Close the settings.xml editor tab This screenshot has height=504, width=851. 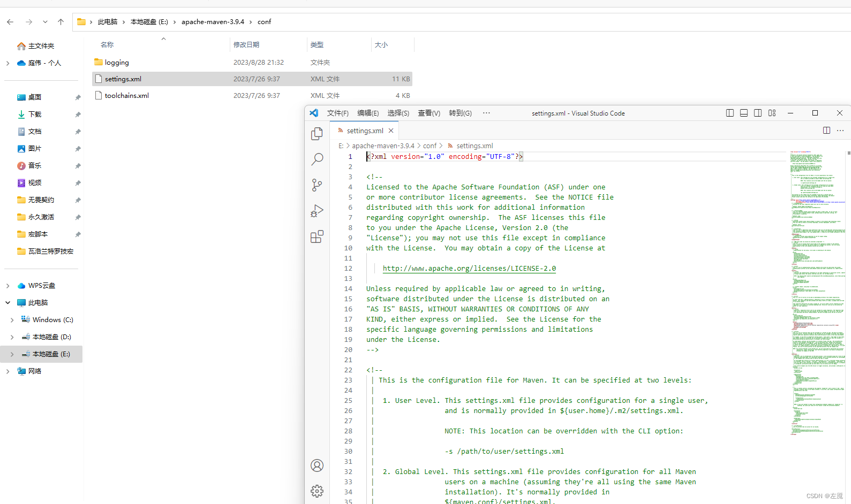[x=391, y=131]
